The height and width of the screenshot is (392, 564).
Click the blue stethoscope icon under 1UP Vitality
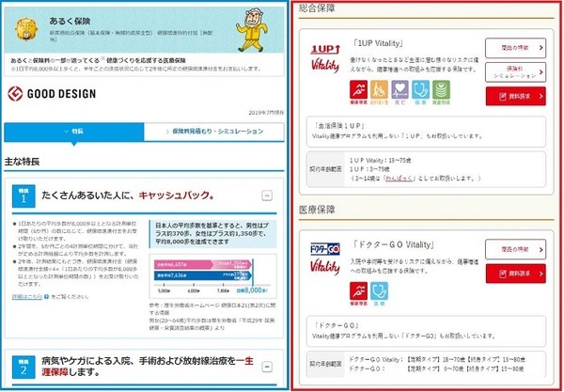click(420, 89)
